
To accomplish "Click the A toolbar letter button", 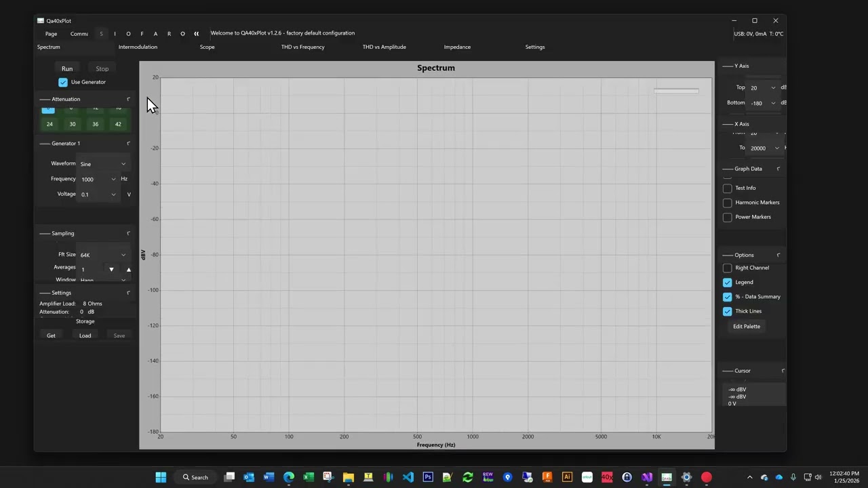I will pos(155,34).
